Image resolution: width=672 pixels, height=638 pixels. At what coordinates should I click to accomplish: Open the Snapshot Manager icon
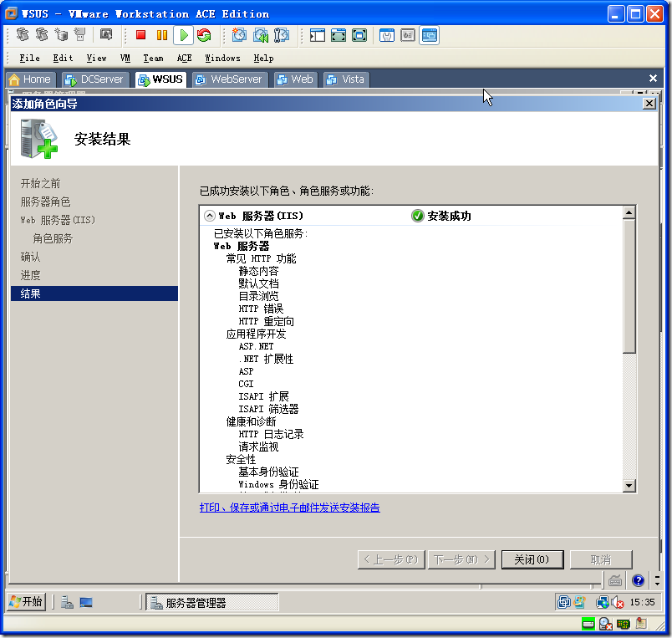pos(281,35)
